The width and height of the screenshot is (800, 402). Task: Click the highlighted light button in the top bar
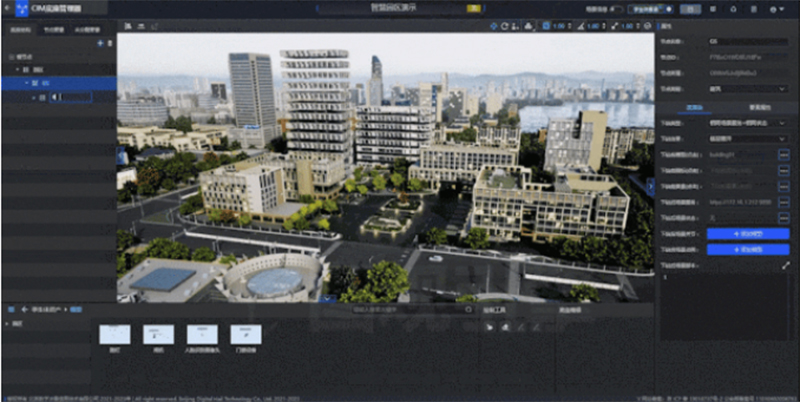(x=690, y=9)
